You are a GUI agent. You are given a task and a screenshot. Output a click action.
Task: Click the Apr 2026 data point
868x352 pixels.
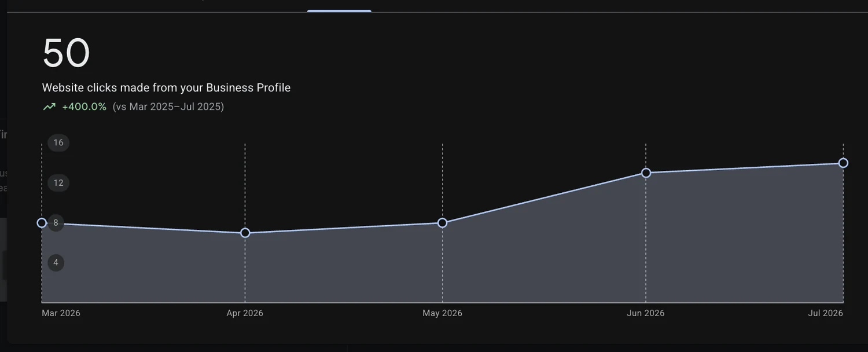[x=245, y=233]
